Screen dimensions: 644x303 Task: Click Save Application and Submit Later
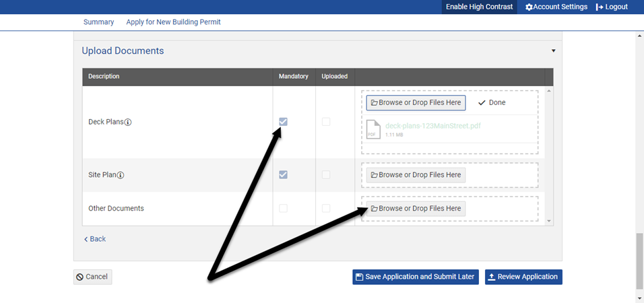(415, 277)
